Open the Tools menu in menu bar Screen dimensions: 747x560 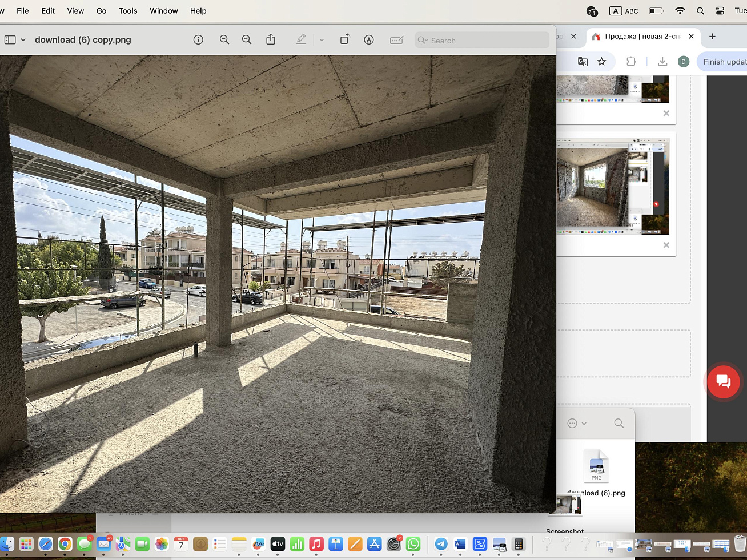coord(128,11)
